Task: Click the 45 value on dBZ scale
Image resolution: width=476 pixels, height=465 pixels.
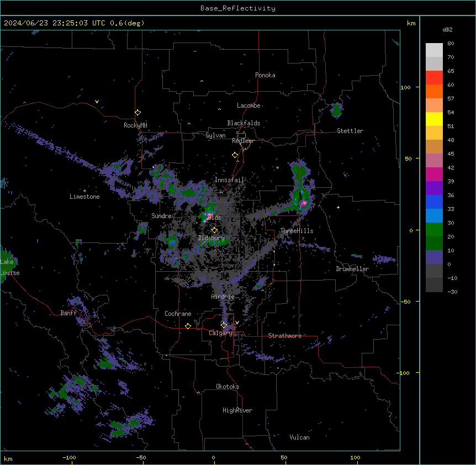Action: 451,154
